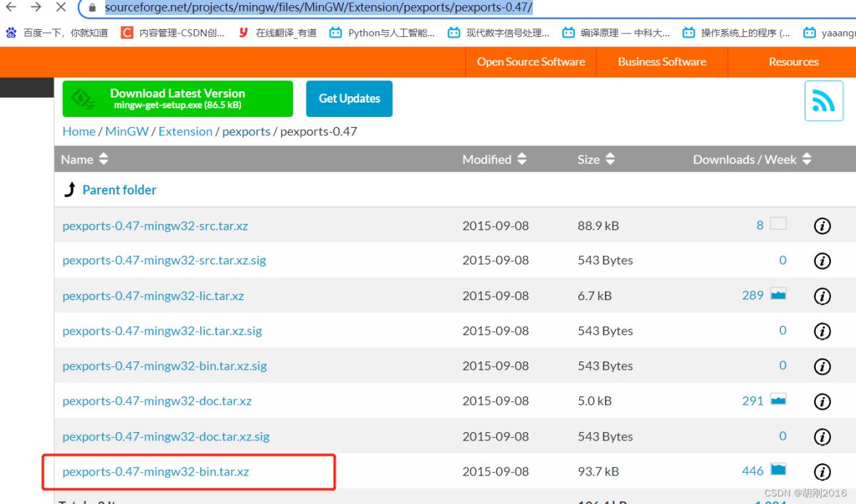The image size is (856, 504).
Task: Go to MinGW breadcrumb
Action: [127, 131]
